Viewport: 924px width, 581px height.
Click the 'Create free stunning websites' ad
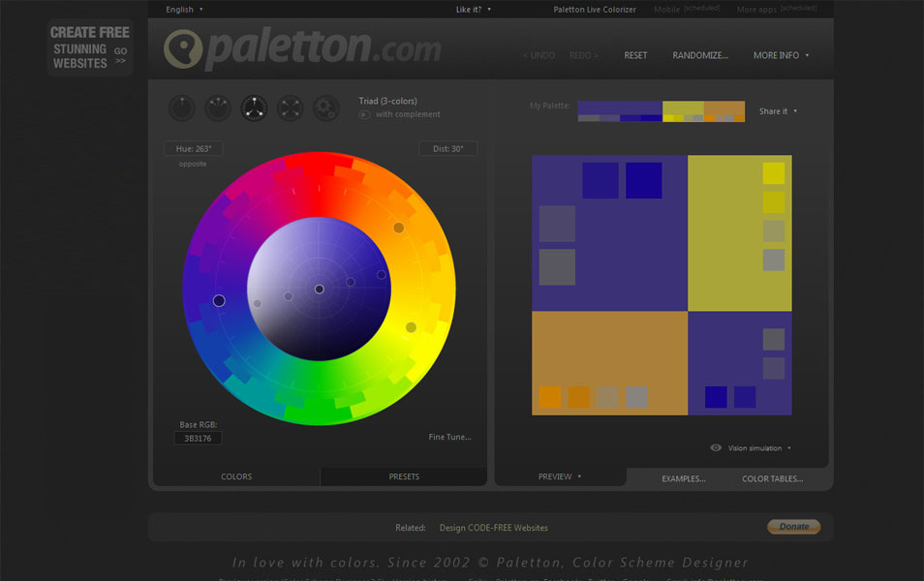click(x=89, y=47)
